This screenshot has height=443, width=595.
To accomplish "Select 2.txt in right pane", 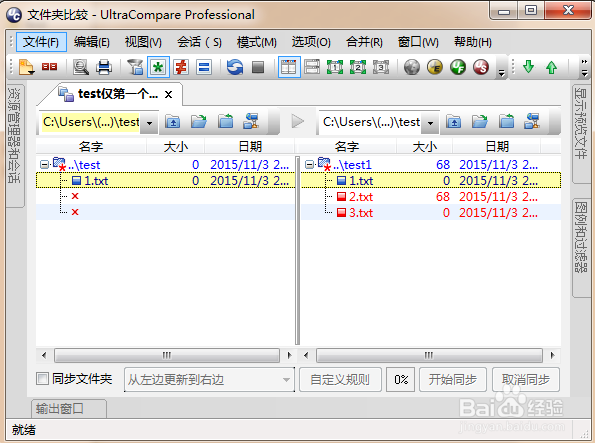I will (x=361, y=197).
